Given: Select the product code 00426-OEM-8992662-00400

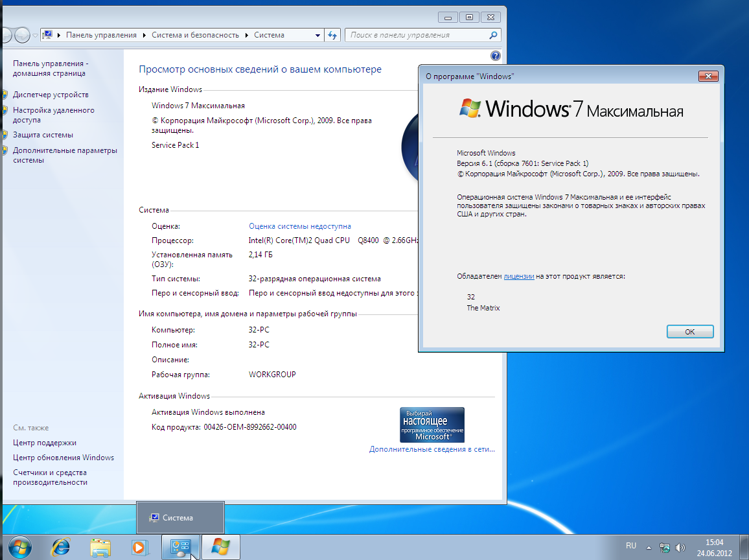Looking at the screenshot, I should [250, 427].
